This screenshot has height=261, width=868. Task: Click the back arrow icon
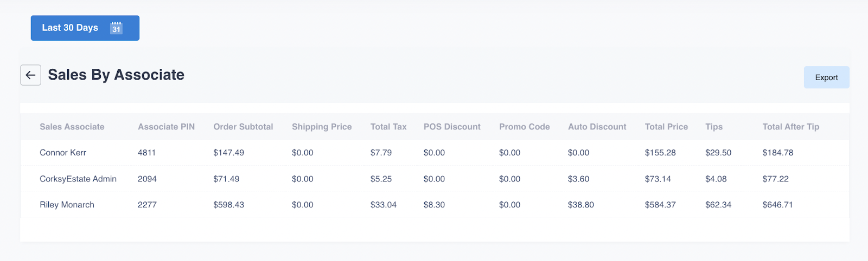pyautogui.click(x=30, y=75)
